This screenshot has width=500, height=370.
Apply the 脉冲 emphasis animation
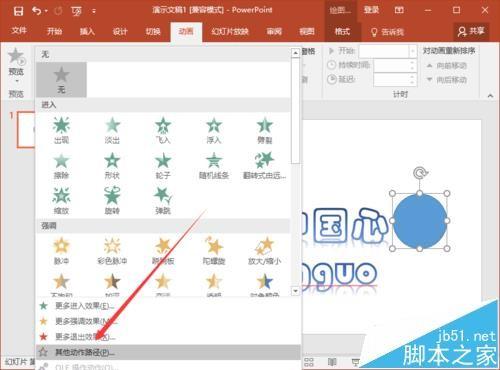pyautogui.click(x=61, y=251)
